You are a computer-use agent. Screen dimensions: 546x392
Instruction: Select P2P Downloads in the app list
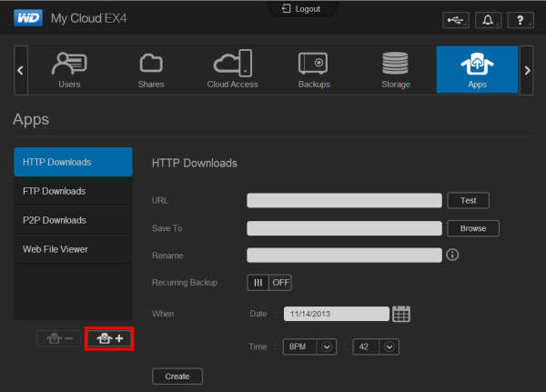(x=73, y=220)
